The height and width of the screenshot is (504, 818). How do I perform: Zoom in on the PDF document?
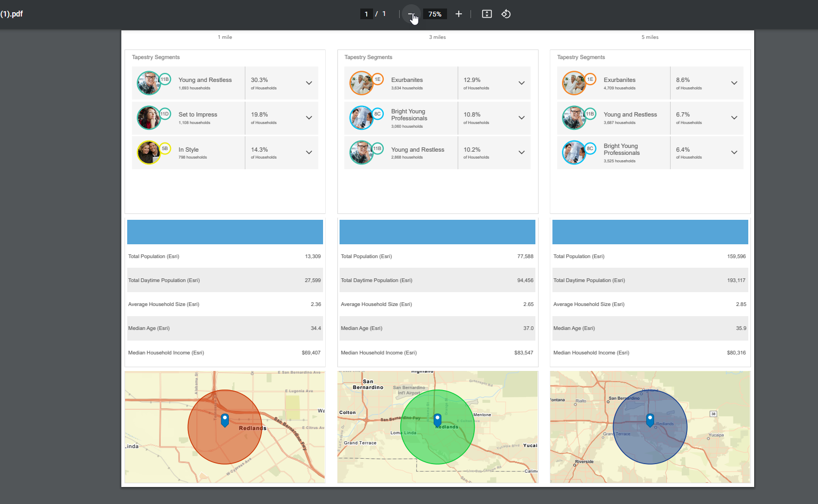459,14
